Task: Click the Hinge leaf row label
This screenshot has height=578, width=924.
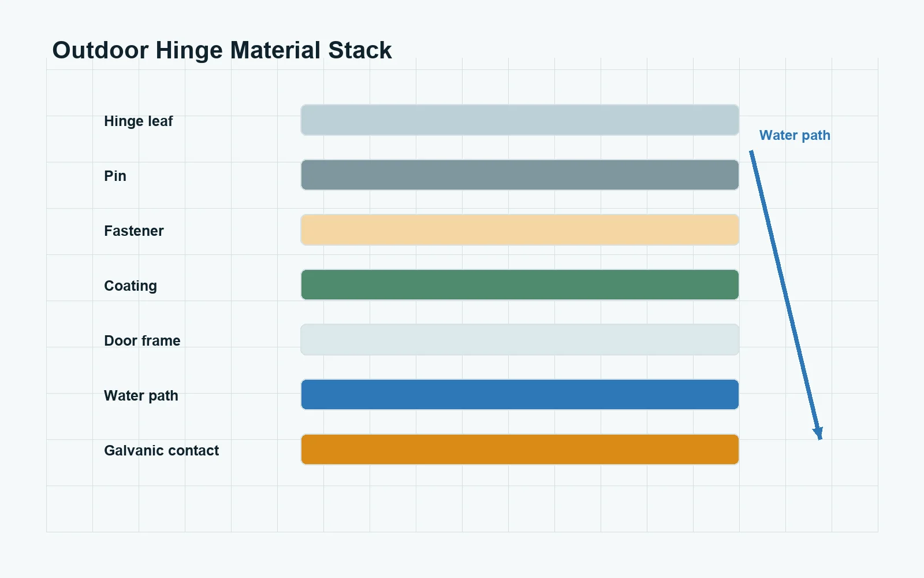Action: 138,121
